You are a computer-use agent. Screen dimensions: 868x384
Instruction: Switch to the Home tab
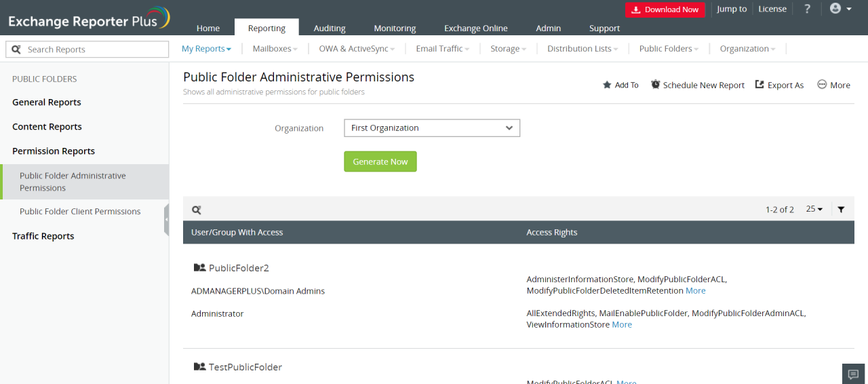[208, 28]
